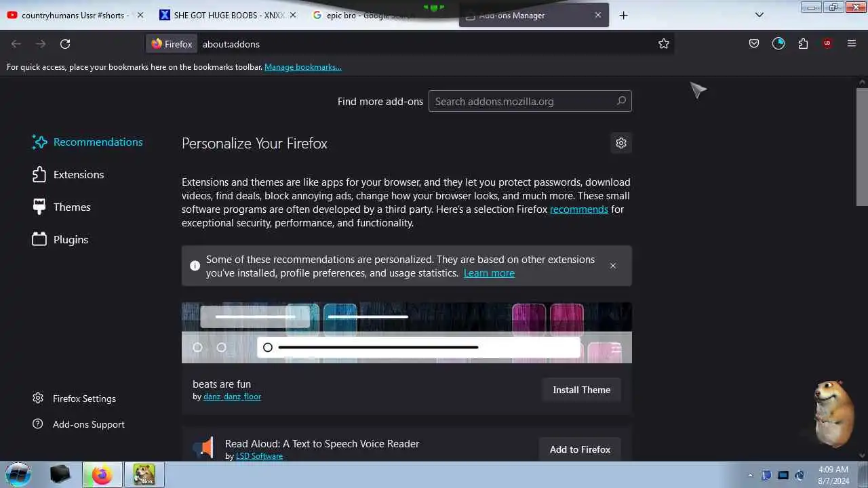Viewport: 868px width, 488px height.
Task: Click the Read Aloud extension icon
Action: pos(203,448)
